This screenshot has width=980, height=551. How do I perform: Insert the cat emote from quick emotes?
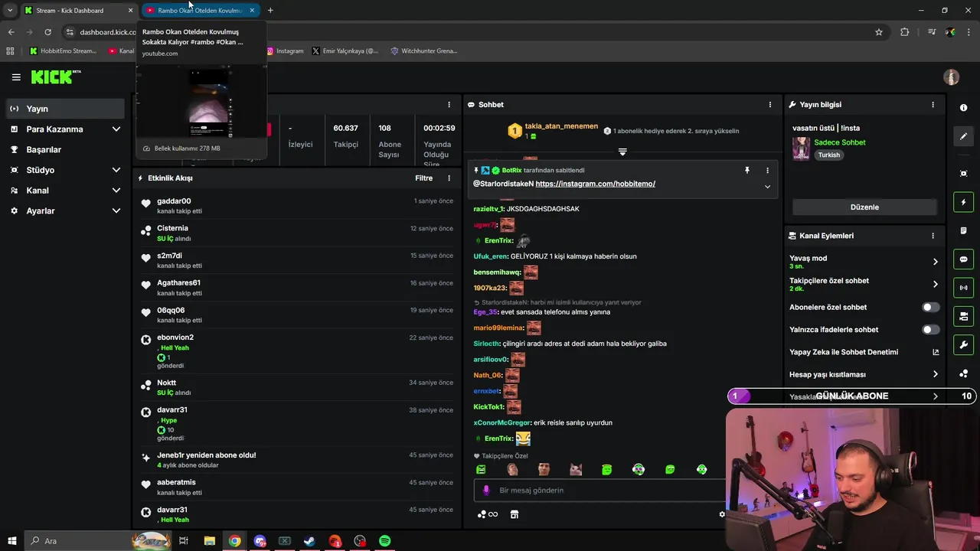pos(575,469)
